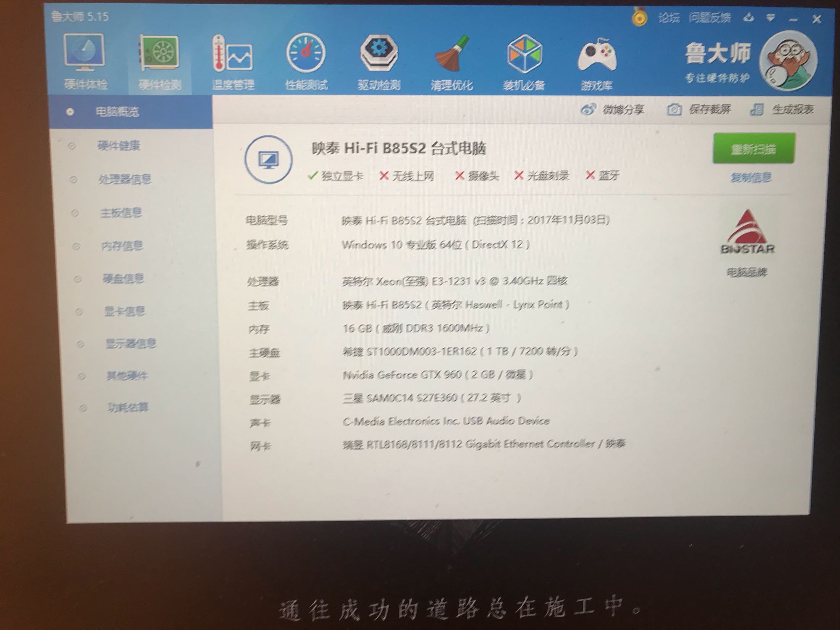Click the 光盘刻录 feature indicator
The height and width of the screenshot is (630, 840).
[x=542, y=176]
